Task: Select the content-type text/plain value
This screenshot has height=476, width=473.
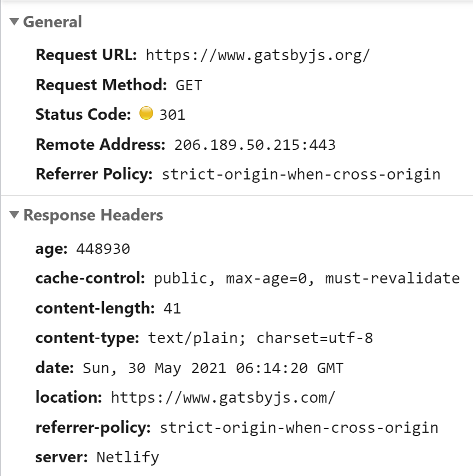Action: pos(260,338)
